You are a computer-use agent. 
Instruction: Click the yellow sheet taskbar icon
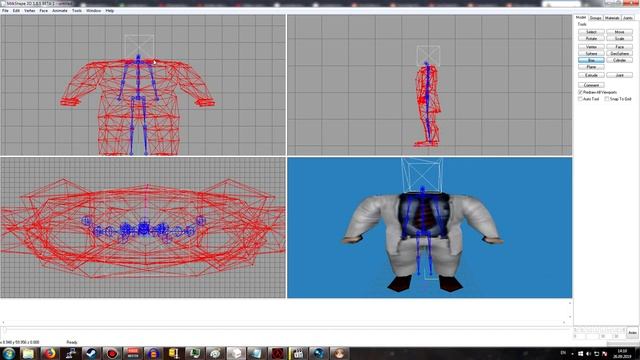click(174, 353)
